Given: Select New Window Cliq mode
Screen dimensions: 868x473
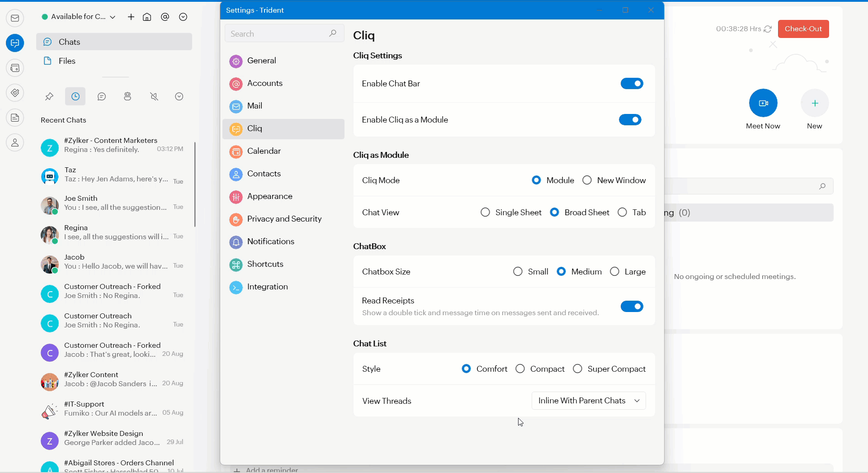Looking at the screenshot, I should tap(587, 180).
